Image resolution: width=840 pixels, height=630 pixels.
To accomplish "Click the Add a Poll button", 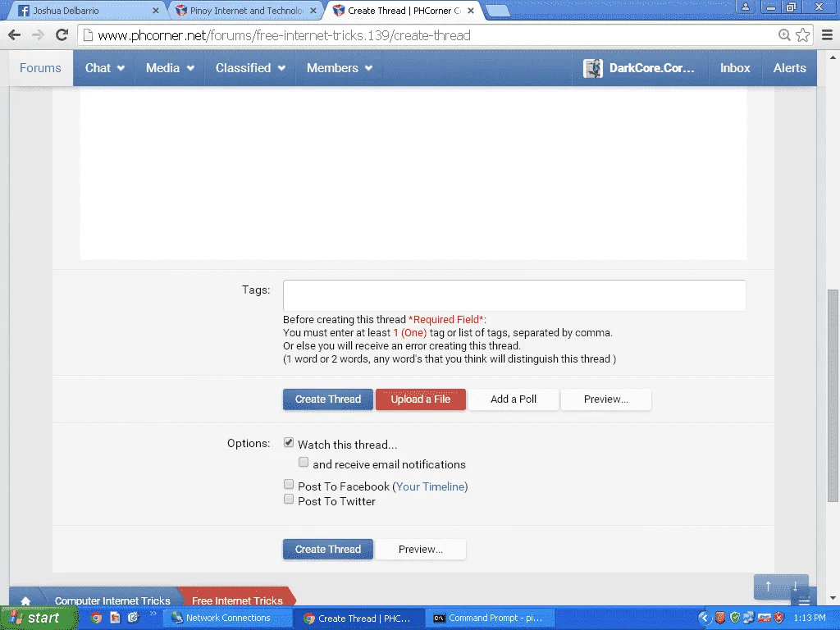I will pyautogui.click(x=514, y=399).
